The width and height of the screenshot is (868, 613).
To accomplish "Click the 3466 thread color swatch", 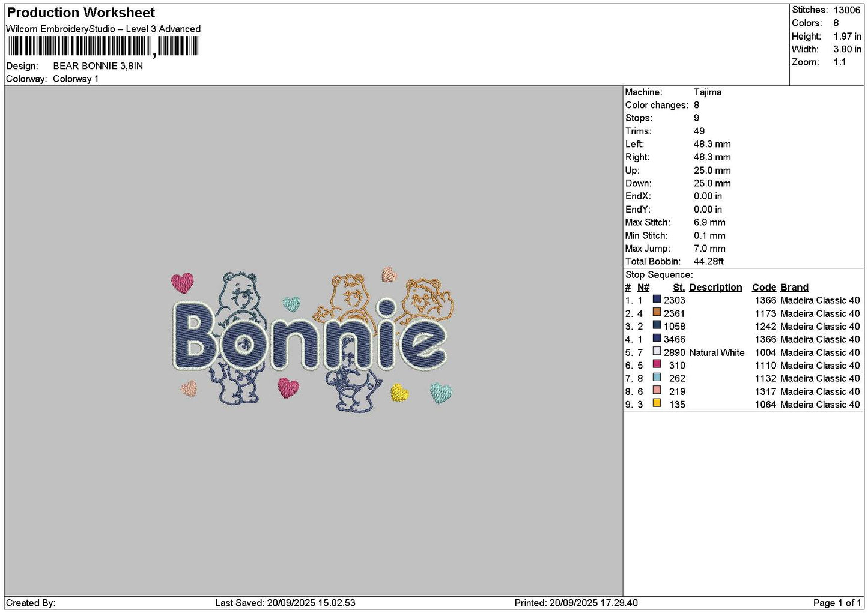I will click(x=657, y=338).
